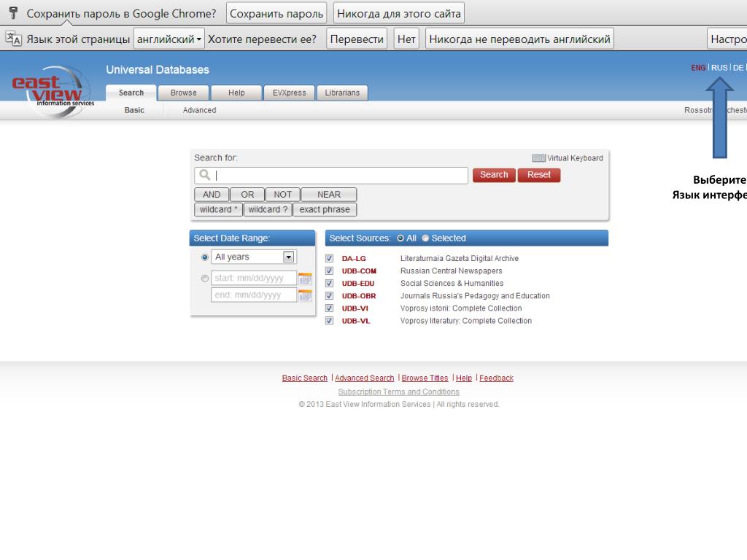
Task: Click the Feedback footer link
Action: (496, 378)
